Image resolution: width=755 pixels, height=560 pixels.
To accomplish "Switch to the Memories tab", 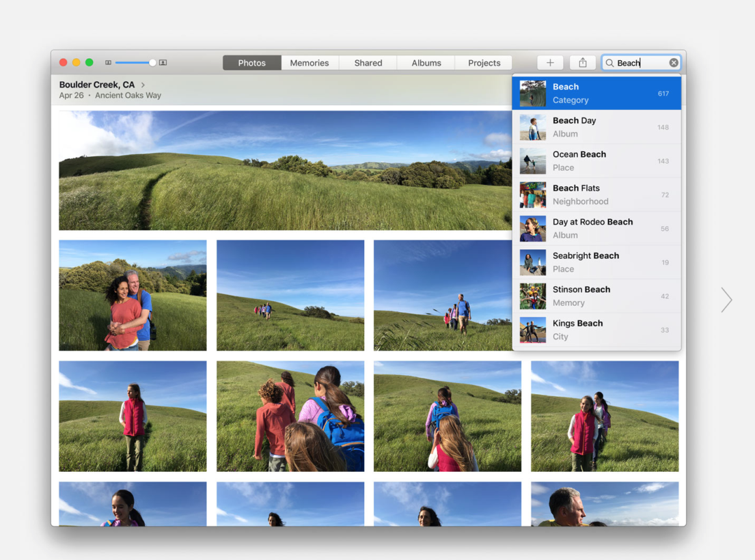I will point(309,63).
